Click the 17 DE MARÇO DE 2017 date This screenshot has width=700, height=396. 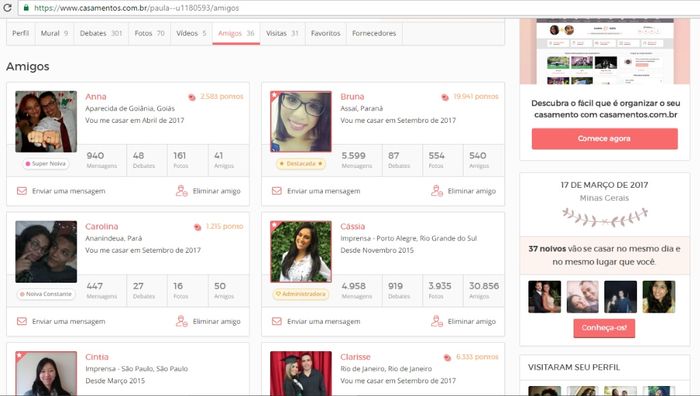pyautogui.click(x=604, y=185)
